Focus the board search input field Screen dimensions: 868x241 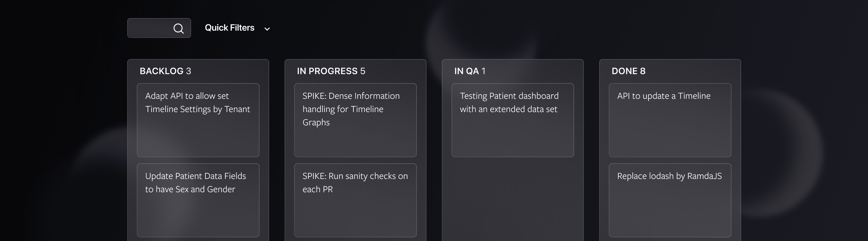tap(150, 28)
